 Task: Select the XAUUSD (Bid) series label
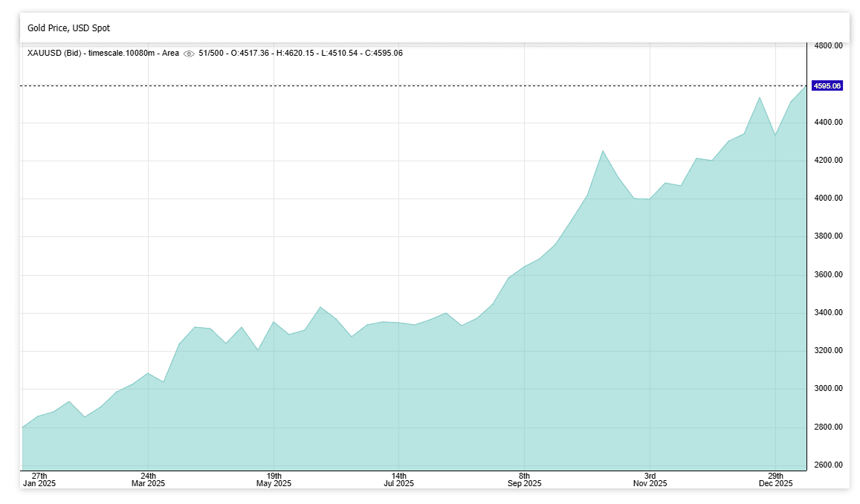pos(56,54)
